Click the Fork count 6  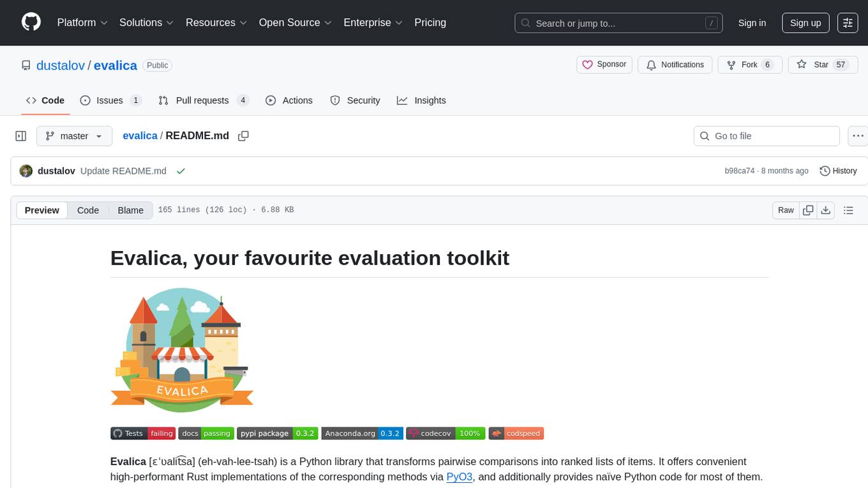coord(767,65)
